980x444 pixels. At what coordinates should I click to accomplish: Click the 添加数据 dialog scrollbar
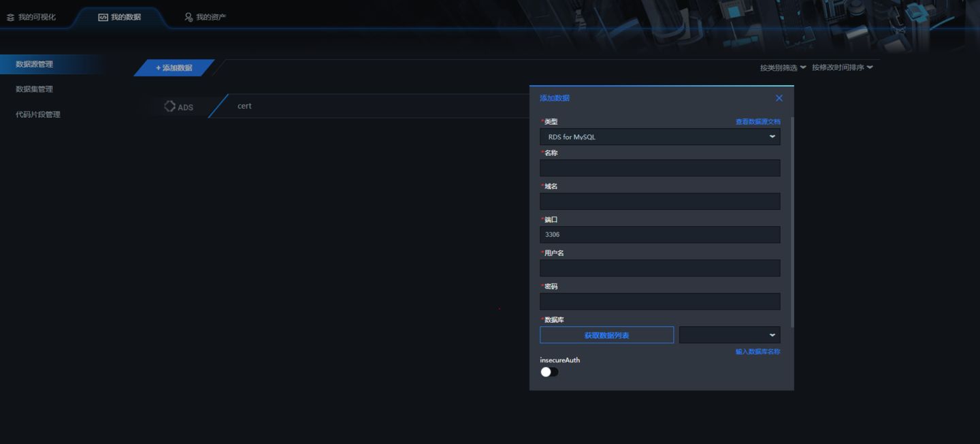tap(791, 221)
